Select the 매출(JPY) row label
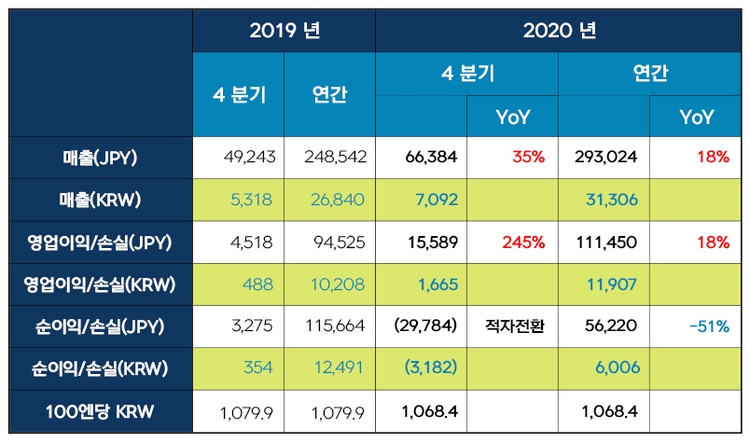The width and height of the screenshot is (750, 443). coord(100,158)
